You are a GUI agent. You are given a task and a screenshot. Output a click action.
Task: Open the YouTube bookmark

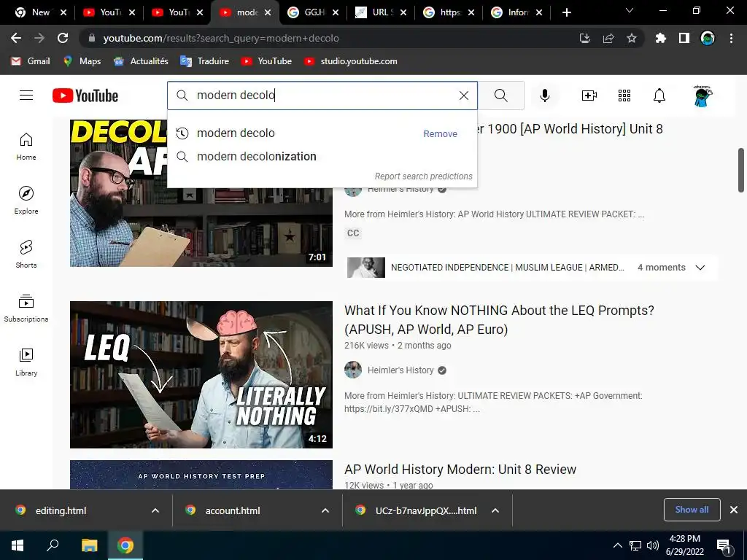[x=266, y=61]
